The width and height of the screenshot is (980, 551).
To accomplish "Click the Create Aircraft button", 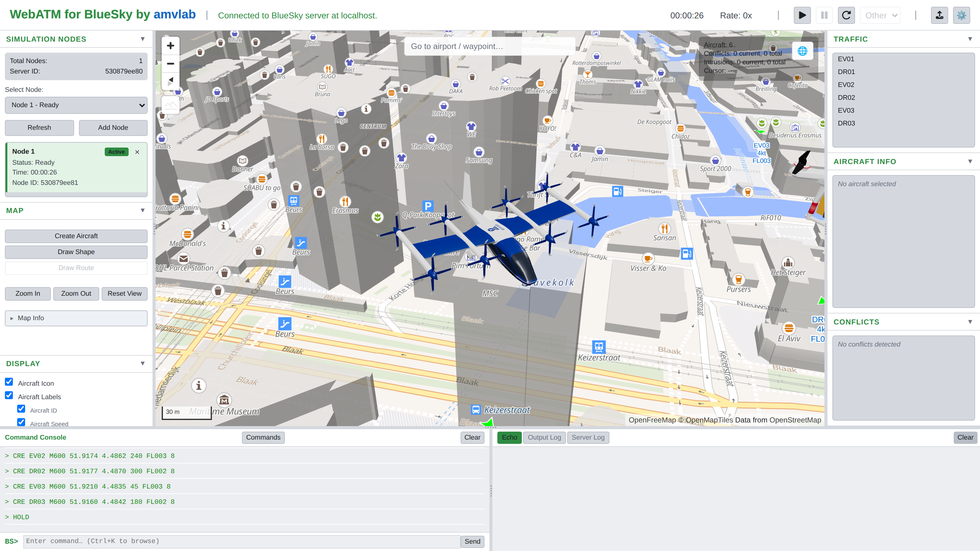I will 76,236.
